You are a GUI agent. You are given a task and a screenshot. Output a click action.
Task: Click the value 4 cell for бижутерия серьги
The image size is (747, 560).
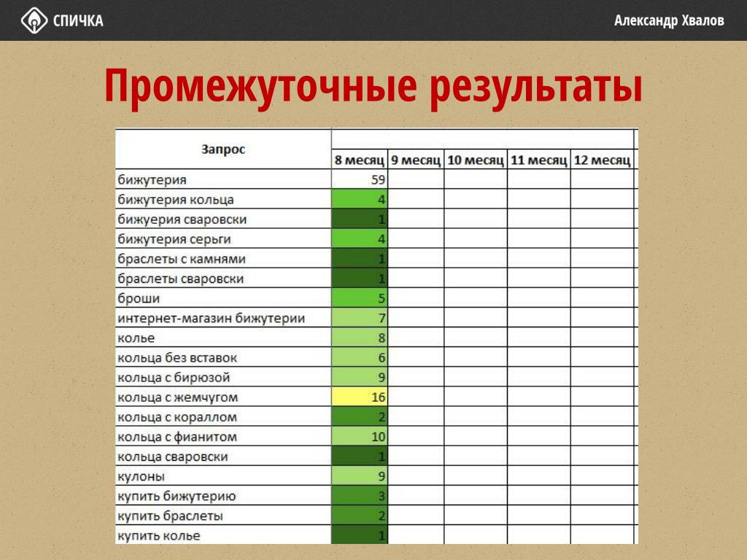pos(360,239)
